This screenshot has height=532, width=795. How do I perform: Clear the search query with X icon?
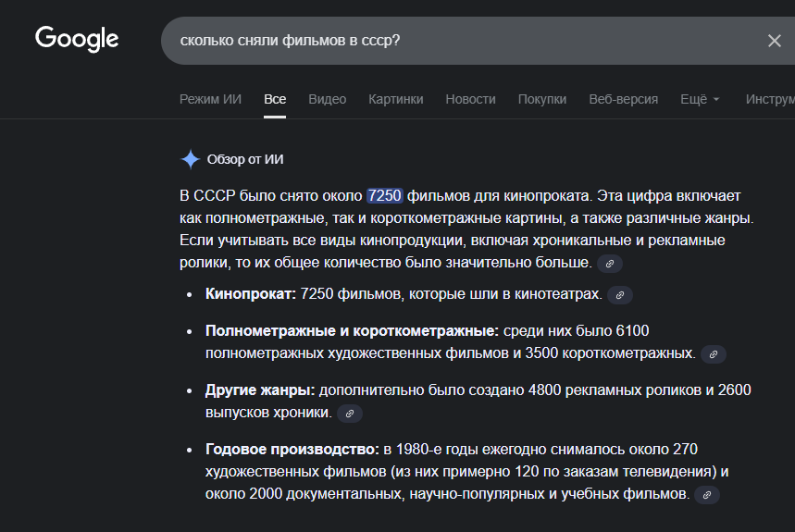pos(774,41)
